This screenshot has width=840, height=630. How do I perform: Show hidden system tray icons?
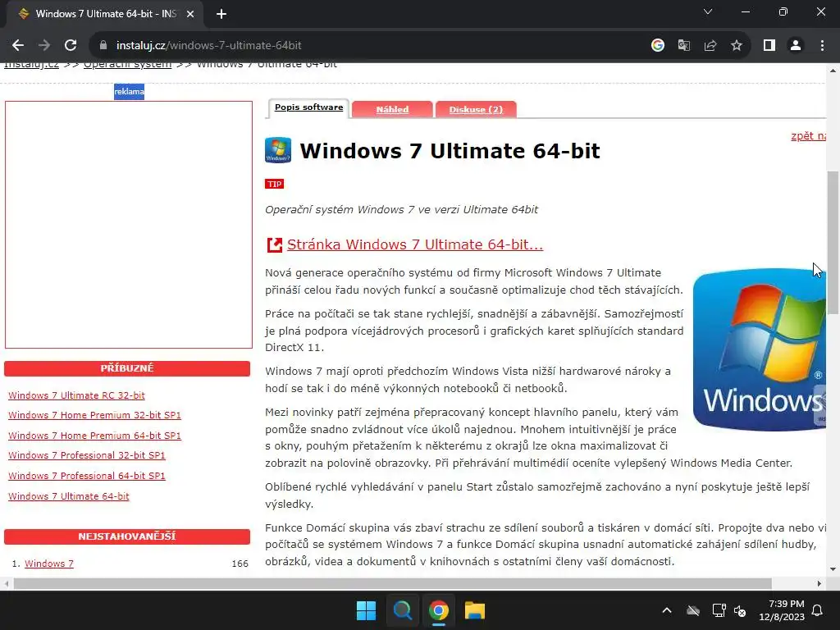(x=667, y=610)
